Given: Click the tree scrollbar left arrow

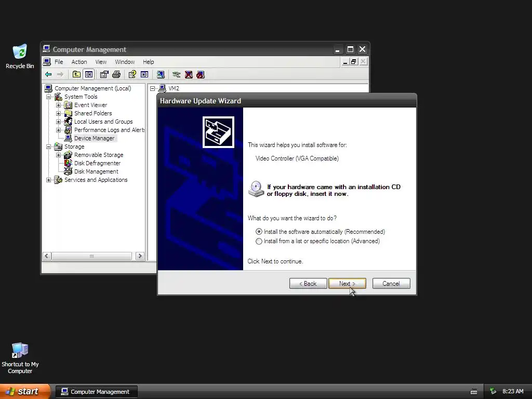Looking at the screenshot, I should pos(47,256).
